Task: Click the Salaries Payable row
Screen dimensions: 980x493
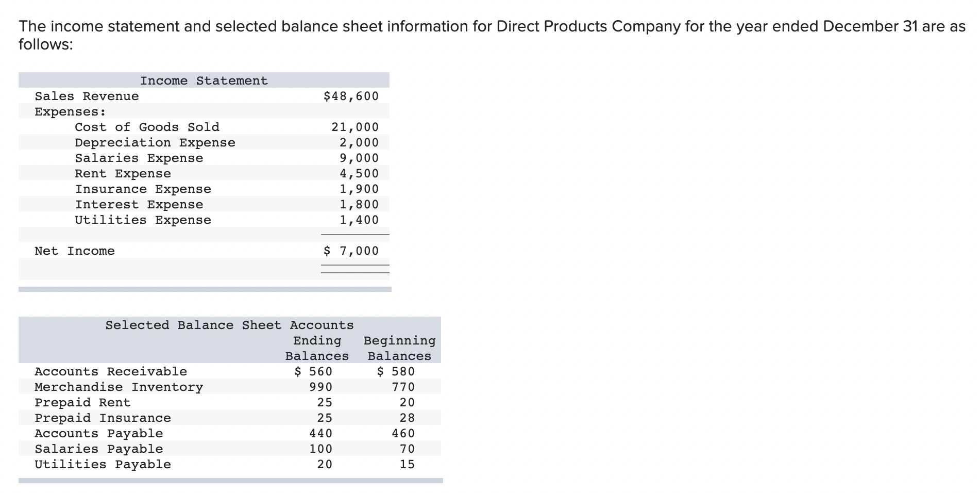Action: pyautogui.click(x=98, y=448)
